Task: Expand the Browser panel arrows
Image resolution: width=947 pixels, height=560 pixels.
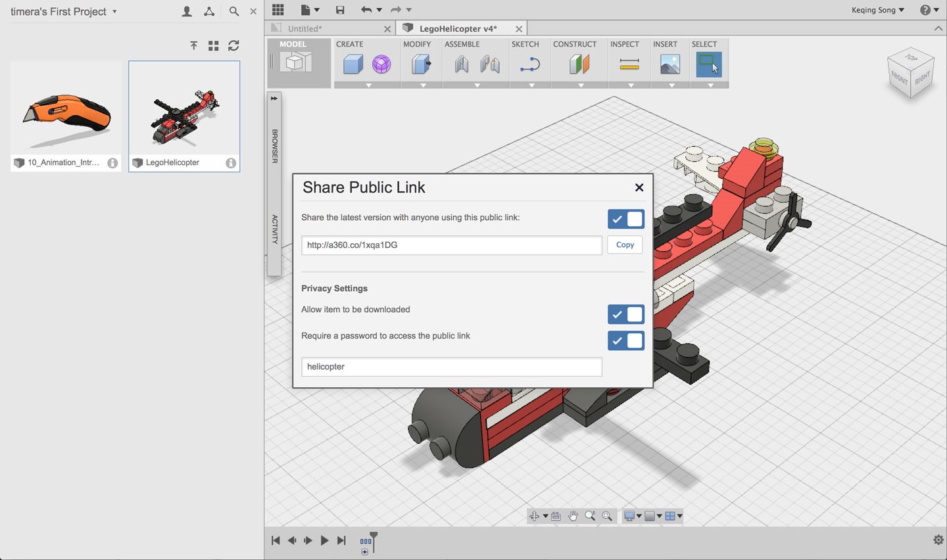Action: (274, 99)
